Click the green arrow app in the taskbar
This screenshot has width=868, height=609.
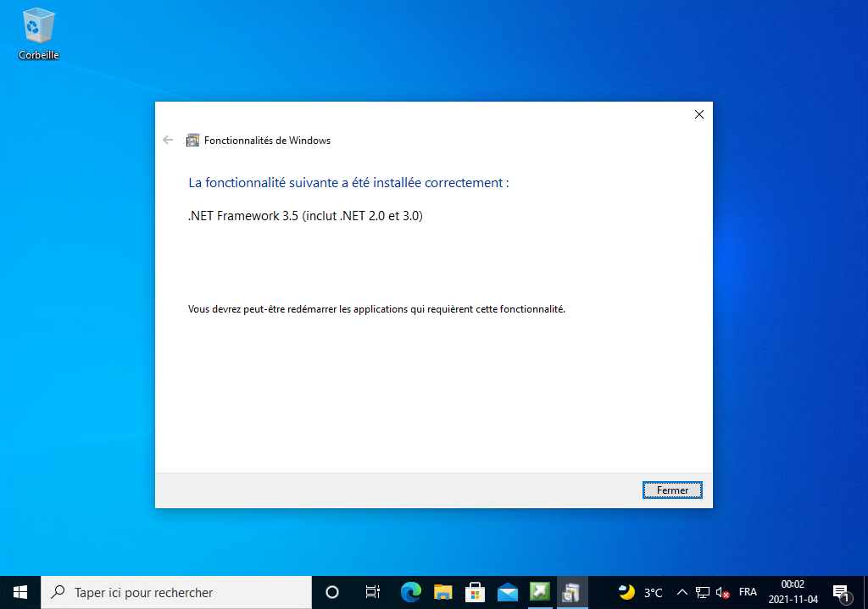coord(540,592)
